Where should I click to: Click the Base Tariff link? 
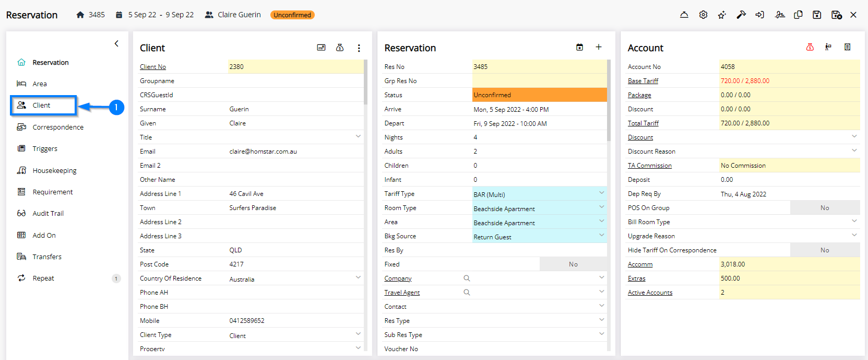(x=643, y=81)
